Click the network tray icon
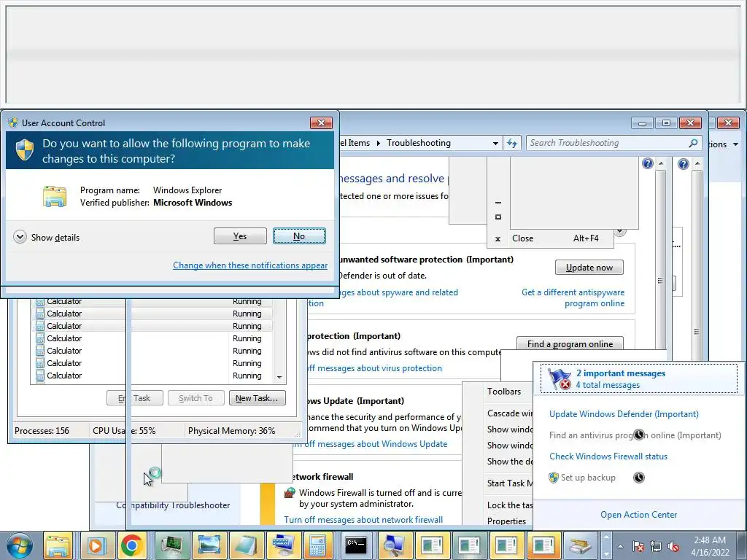This screenshot has width=747, height=560. [656, 546]
